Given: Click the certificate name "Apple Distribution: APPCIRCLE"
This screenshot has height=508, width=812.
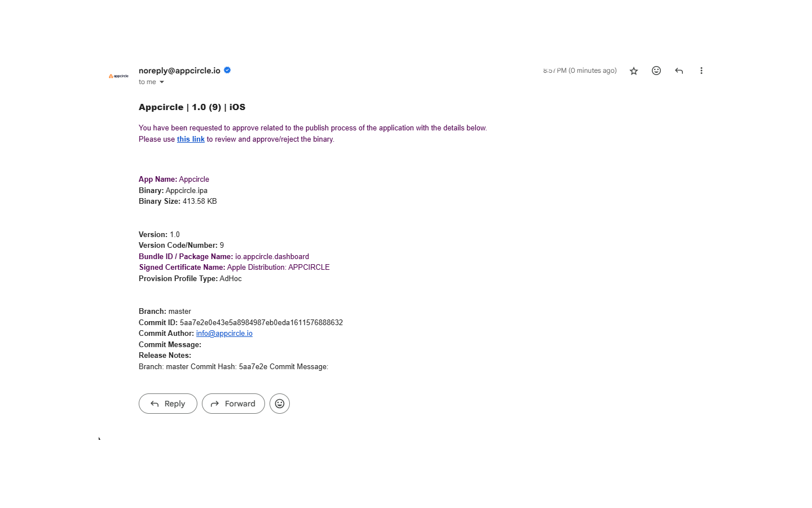Looking at the screenshot, I should [278, 268].
